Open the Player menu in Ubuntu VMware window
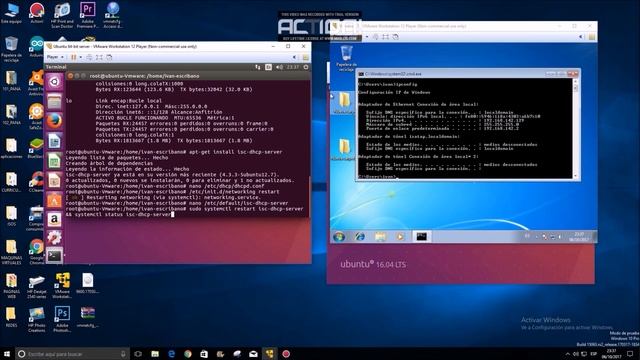 pyautogui.click(x=55, y=57)
